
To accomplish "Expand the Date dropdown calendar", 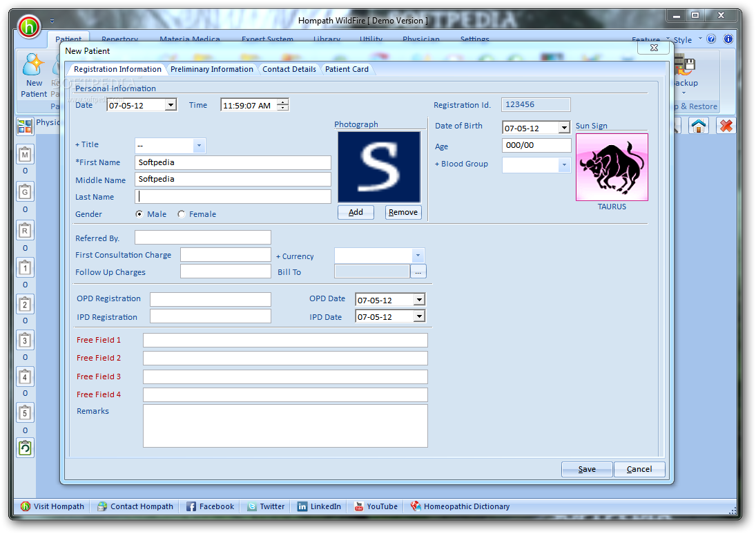I will tap(171, 105).
